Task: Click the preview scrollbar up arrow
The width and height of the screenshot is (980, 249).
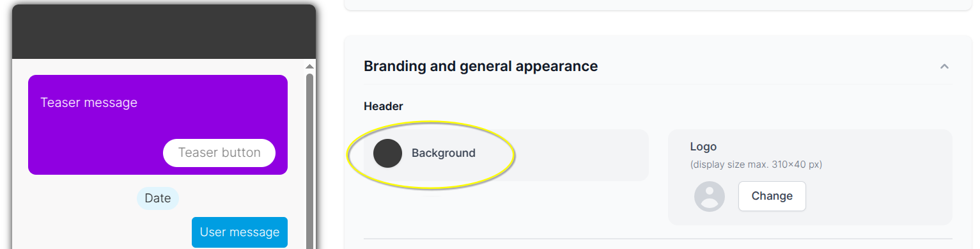Action: tap(309, 66)
